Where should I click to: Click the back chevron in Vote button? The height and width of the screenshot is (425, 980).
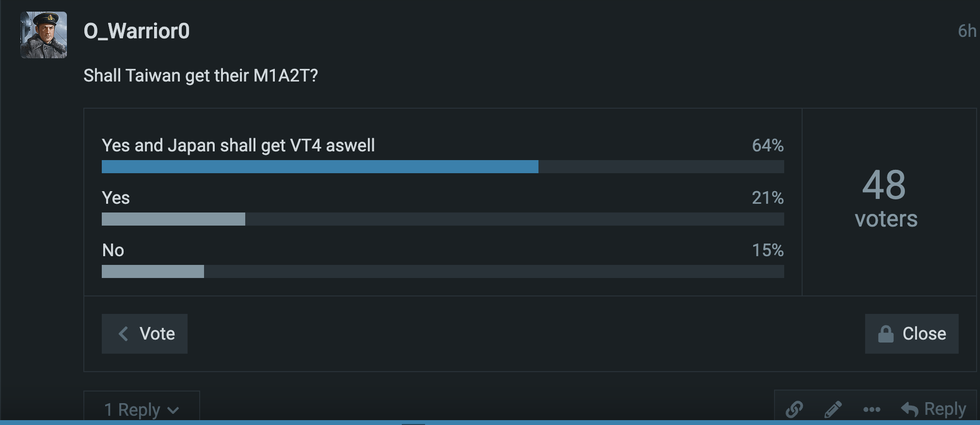[124, 334]
